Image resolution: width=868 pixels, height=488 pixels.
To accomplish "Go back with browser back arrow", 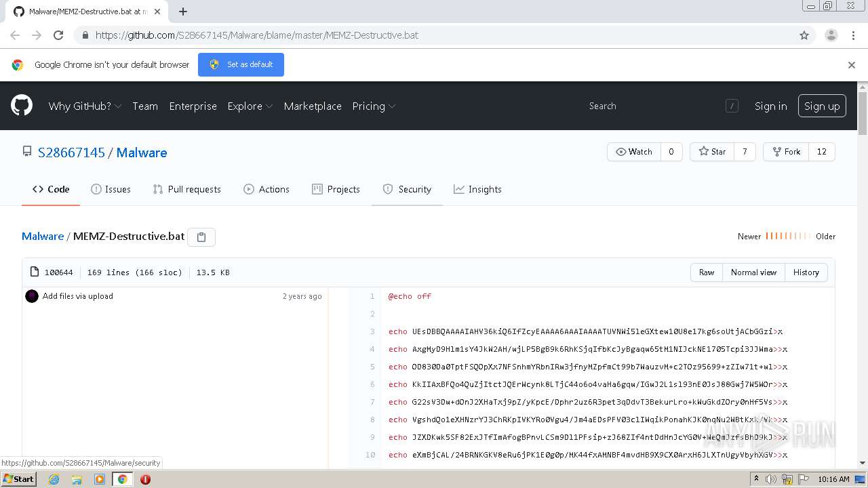I will pyautogui.click(x=15, y=35).
